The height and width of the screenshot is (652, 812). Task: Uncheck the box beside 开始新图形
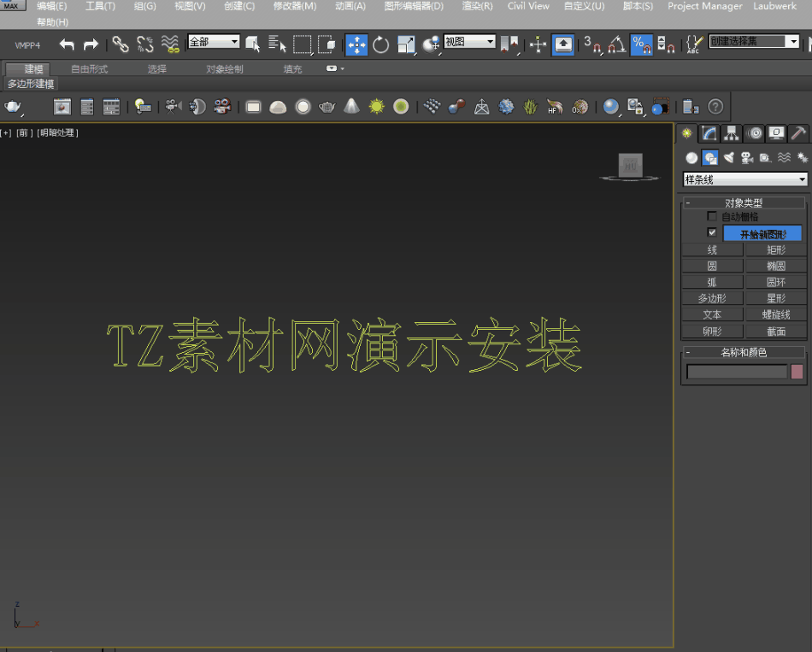point(712,232)
